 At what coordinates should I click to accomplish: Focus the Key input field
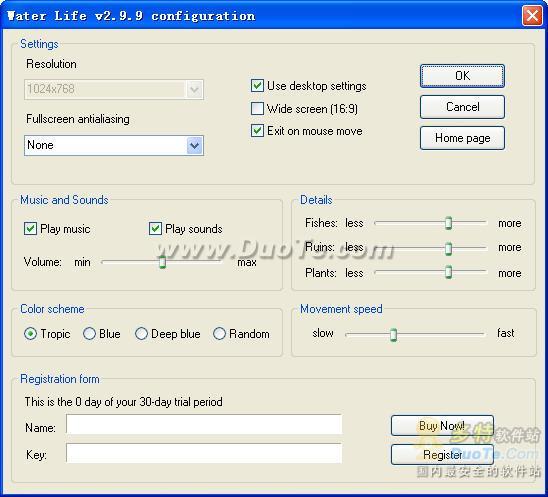click(x=204, y=453)
